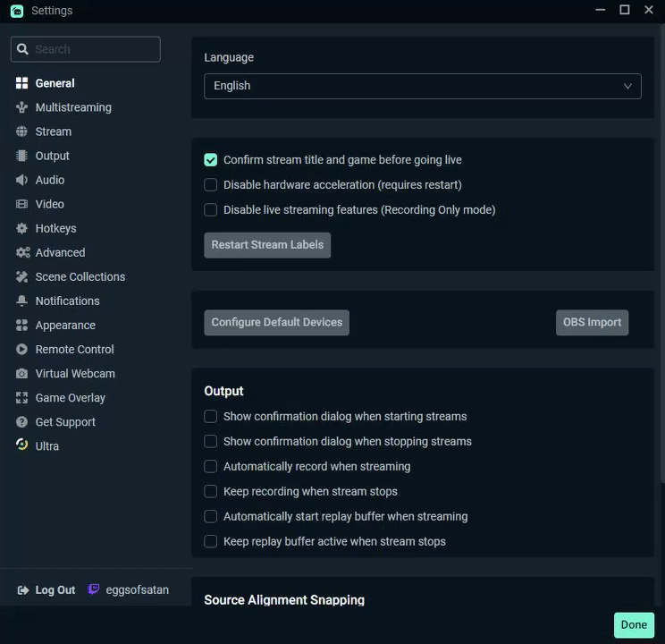
Task: Click the Ultra swirl icon
Action: [21, 445]
